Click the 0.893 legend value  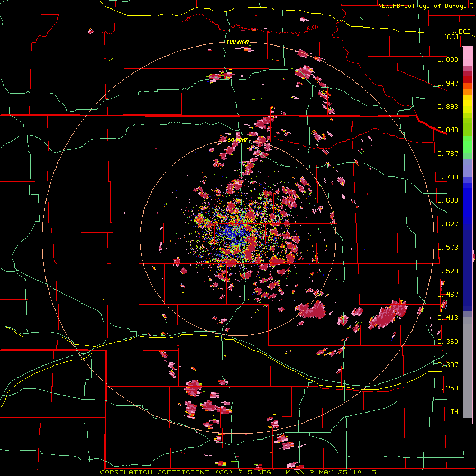click(x=448, y=106)
